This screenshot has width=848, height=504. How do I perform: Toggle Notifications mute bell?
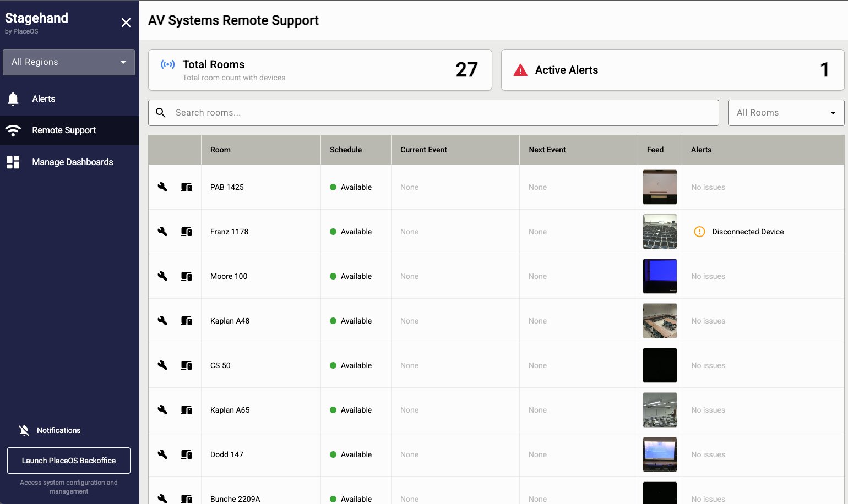(24, 430)
